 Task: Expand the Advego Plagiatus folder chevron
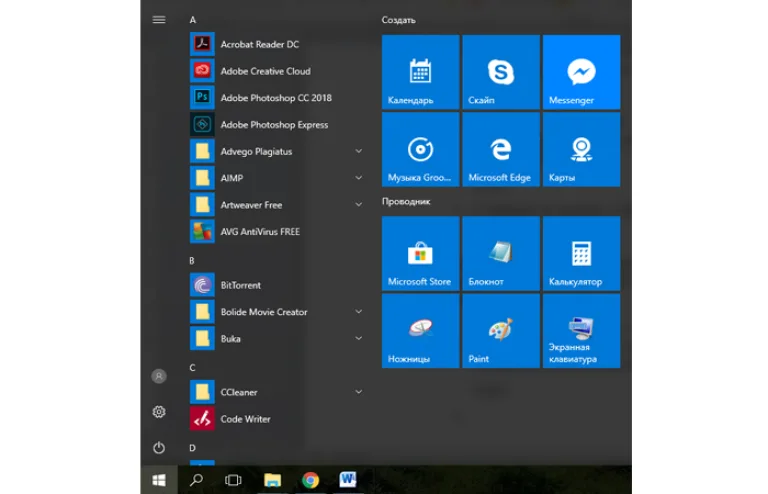tap(359, 151)
